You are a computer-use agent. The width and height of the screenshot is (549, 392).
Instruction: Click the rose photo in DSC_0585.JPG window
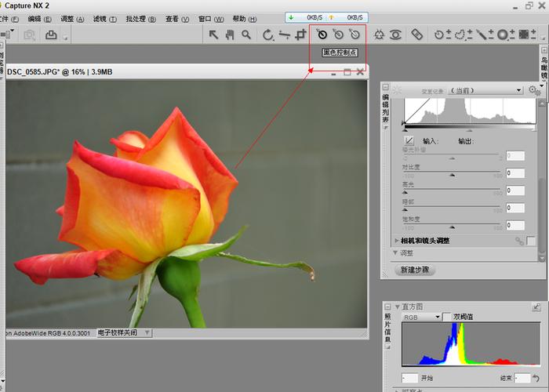[x=187, y=204]
